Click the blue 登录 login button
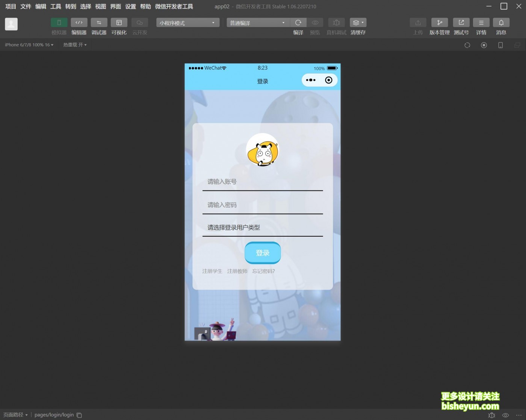This screenshot has width=526, height=420. click(x=263, y=253)
